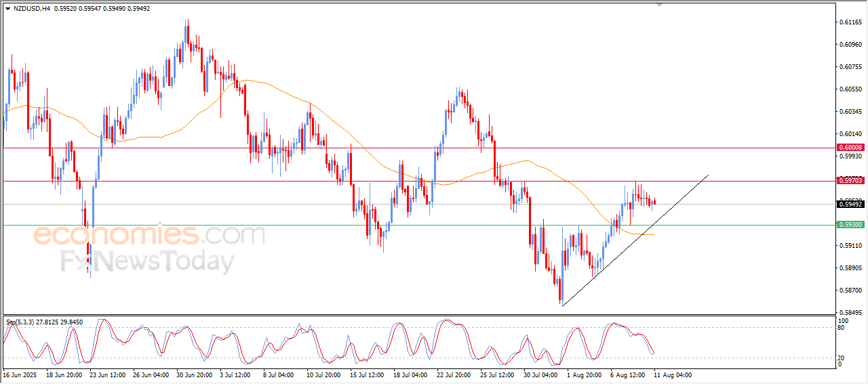Click the 30 Jun 20:00 time label
Screen dimensions: 868x384
click(x=194, y=374)
